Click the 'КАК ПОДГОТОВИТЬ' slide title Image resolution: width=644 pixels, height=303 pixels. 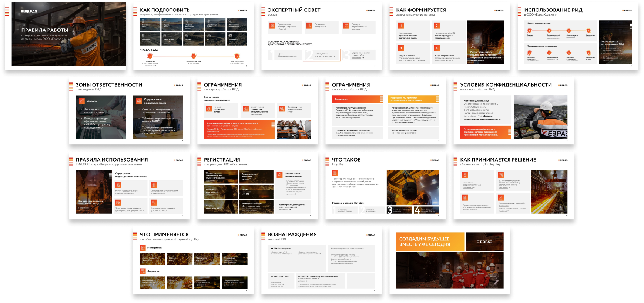(165, 10)
